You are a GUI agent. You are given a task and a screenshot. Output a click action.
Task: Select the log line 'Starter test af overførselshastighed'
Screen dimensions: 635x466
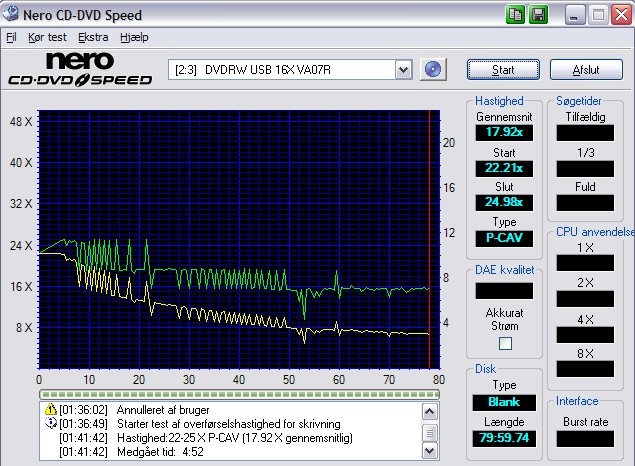coord(229,424)
